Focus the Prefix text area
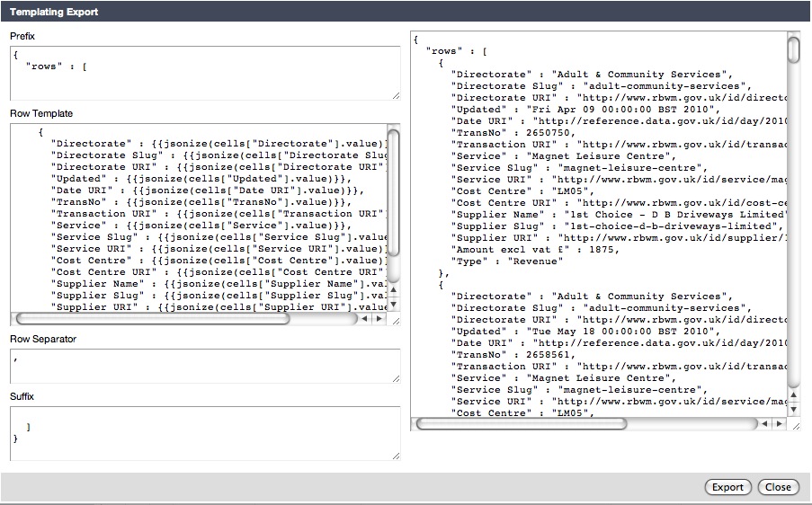 tap(205, 73)
